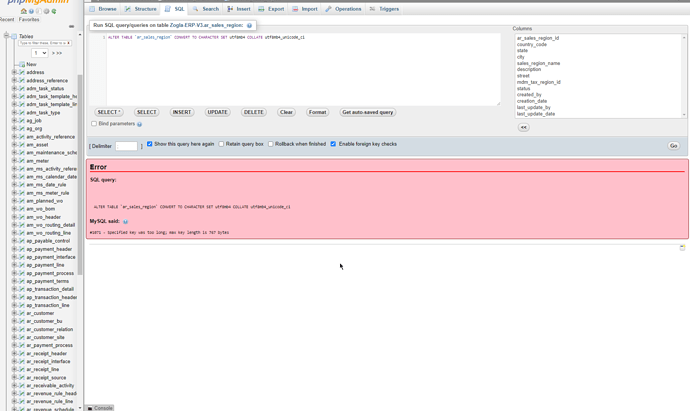Click navigation panel vertical scrollbar
Viewport: 690px width, 411px height.
pos(80,175)
